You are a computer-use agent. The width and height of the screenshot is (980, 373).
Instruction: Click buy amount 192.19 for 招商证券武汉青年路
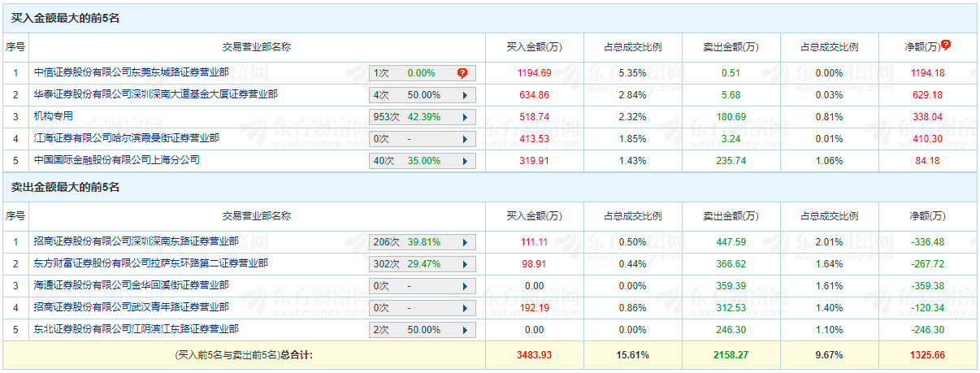(535, 308)
